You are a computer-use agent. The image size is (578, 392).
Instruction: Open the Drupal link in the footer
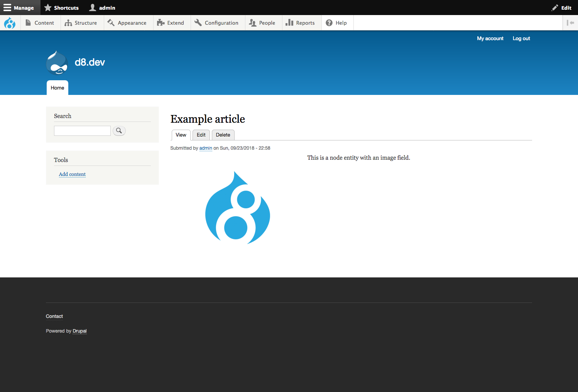click(79, 331)
